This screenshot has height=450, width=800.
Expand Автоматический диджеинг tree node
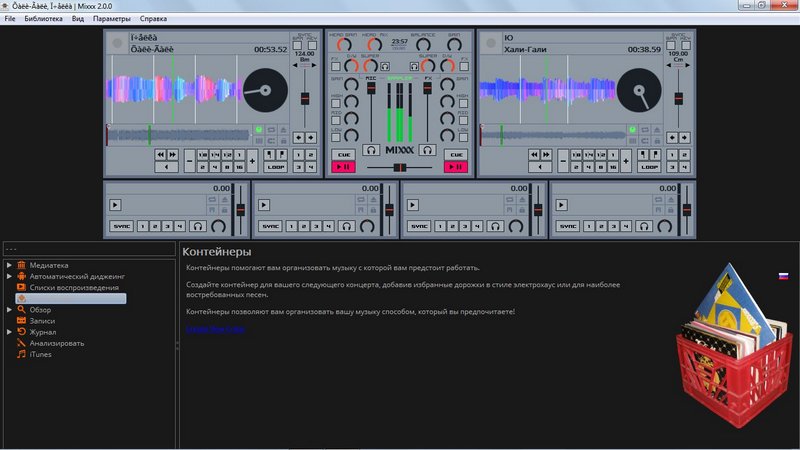(9, 277)
